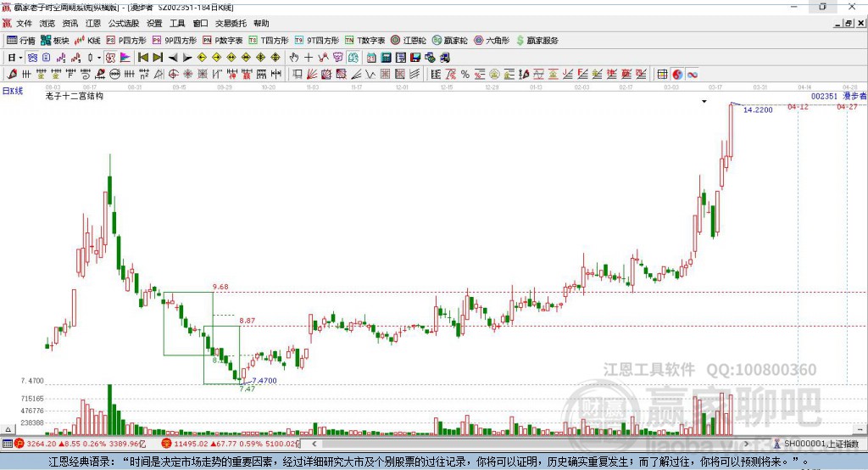Select the circular target drawing tool
The width and height of the screenshot is (868, 470).
(x=173, y=75)
